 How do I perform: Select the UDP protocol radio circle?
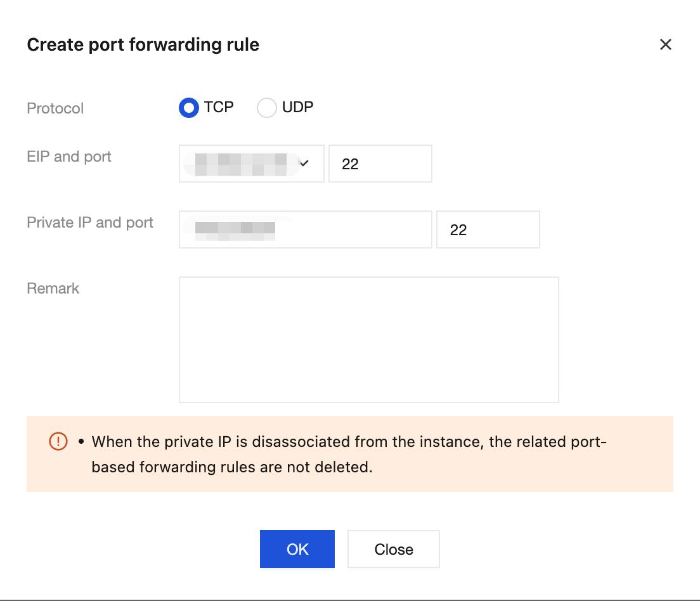[266, 108]
